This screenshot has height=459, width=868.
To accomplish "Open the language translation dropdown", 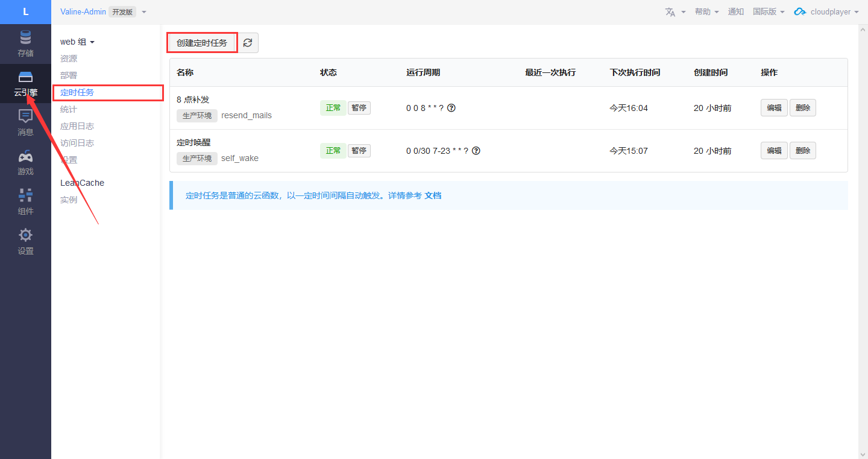I will (675, 12).
